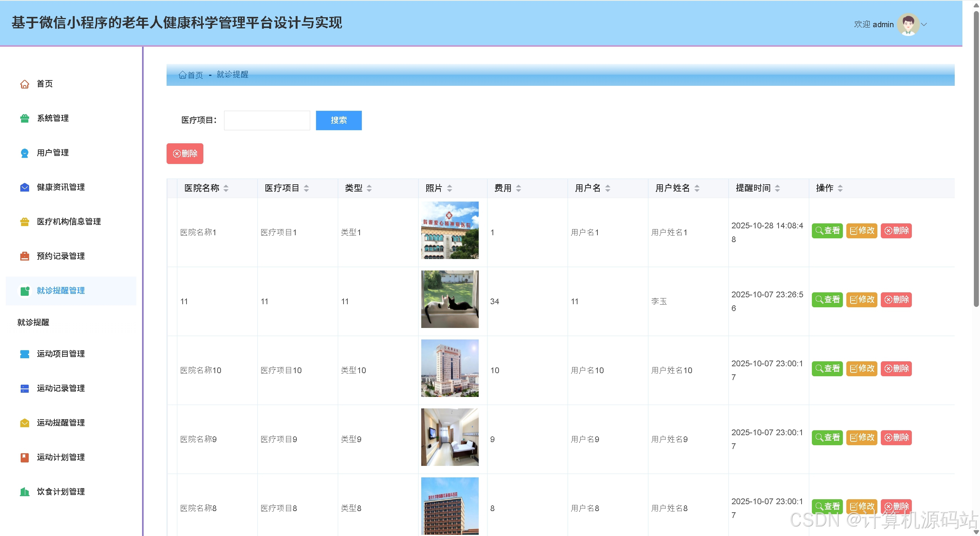Click the 医疗项目9 cell text
The image size is (980, 536).
[x=279, y=439]
